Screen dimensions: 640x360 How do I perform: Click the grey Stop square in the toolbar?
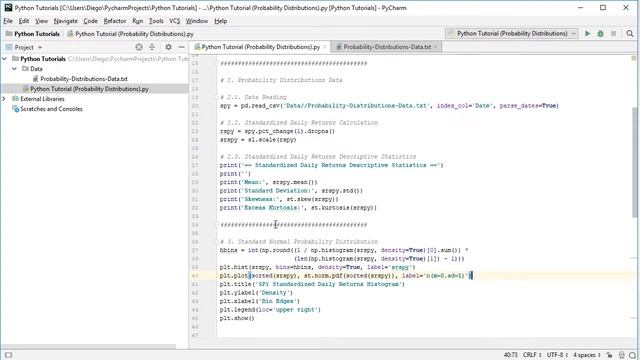coord(613,34)
